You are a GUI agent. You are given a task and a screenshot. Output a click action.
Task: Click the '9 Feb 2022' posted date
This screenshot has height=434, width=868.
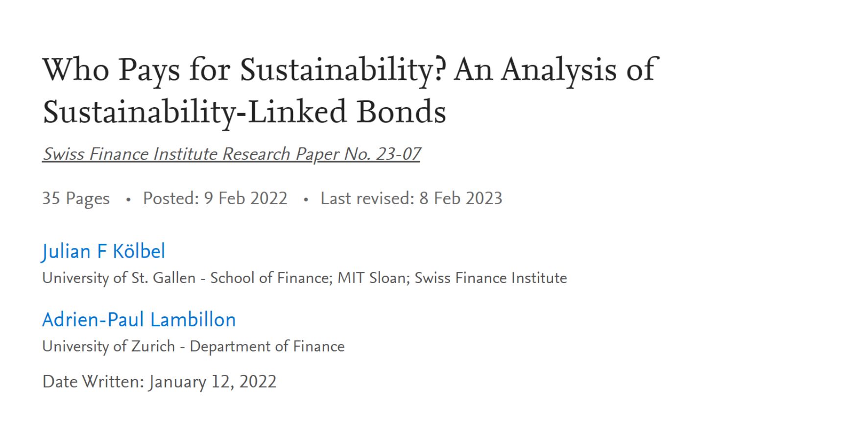246,198
